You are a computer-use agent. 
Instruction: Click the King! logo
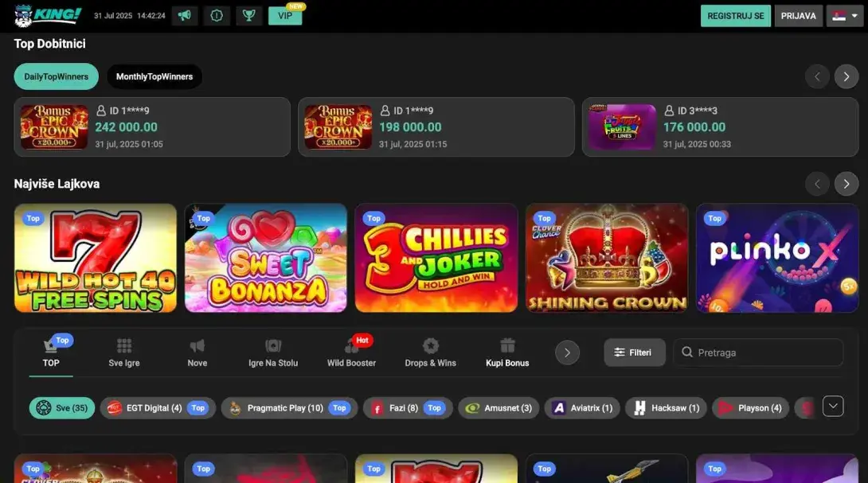tap(48, 15)
